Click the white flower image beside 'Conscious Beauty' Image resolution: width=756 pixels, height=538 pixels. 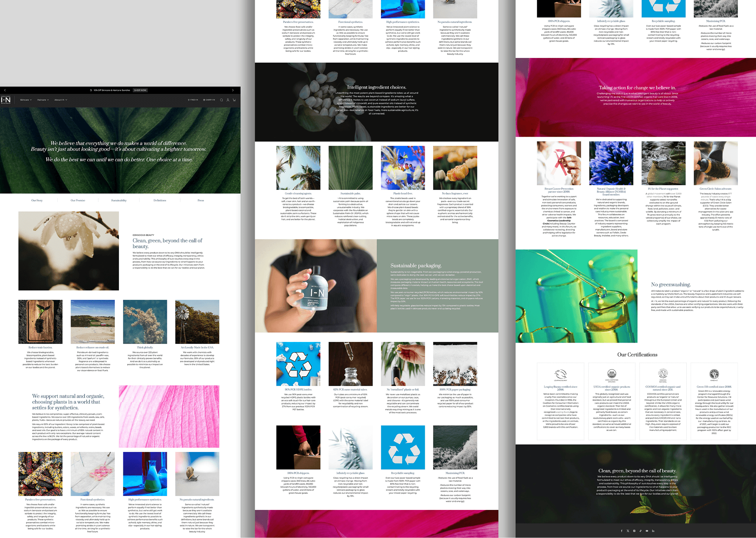click(69, 251)
